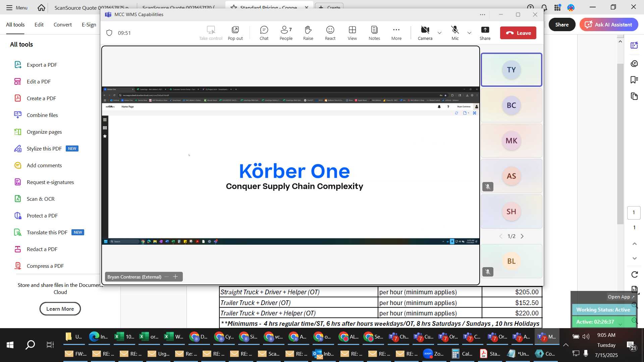Select the TY participant tile
The width and height of the screenshot is (644, 362).
point(511,70)
